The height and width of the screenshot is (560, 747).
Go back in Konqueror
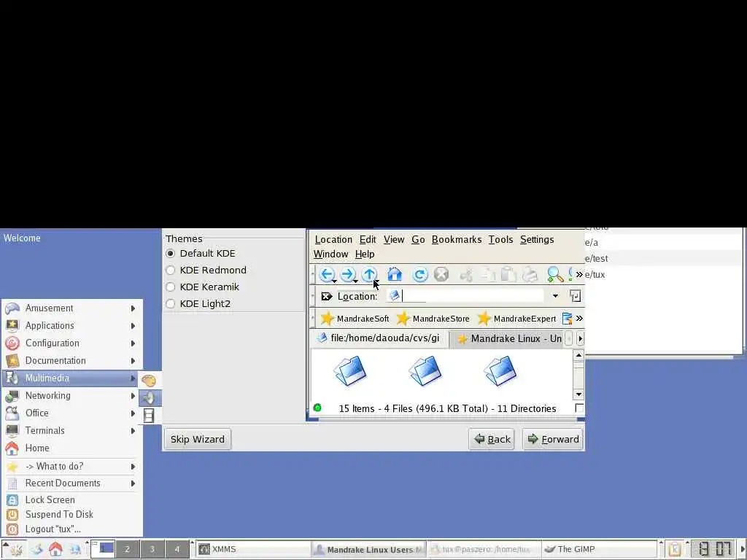[x=327, y=274]
